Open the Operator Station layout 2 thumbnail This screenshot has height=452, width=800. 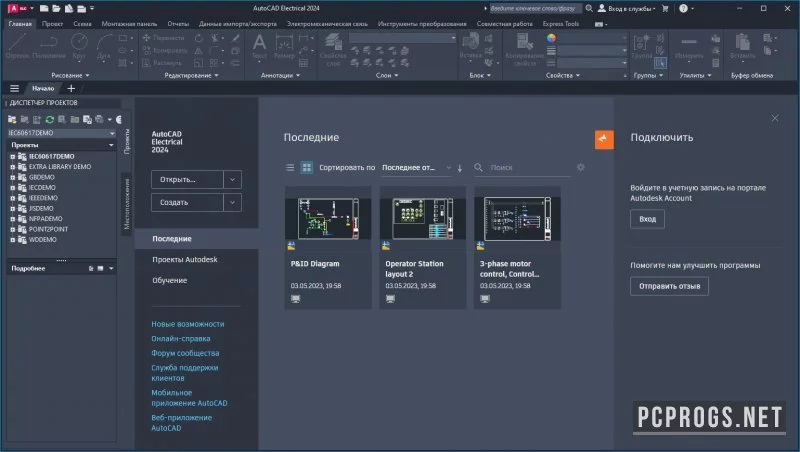pos(422,219)
